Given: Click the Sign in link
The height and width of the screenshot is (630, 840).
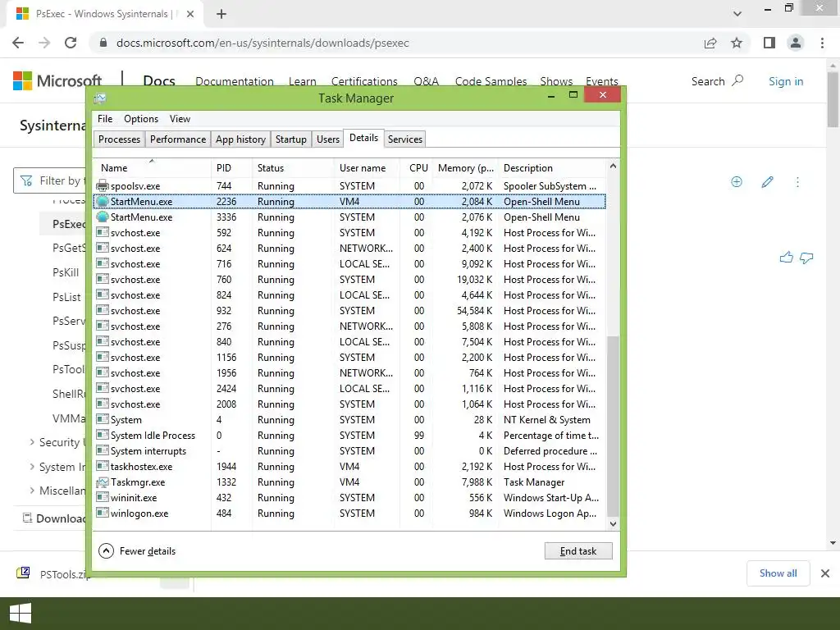Looking at the screenshot, I should (786, 81).
